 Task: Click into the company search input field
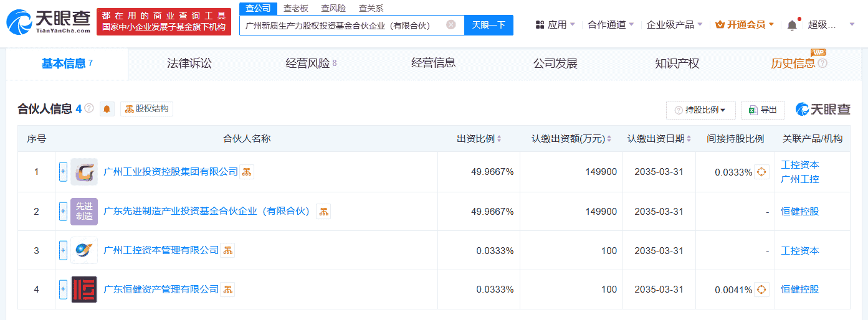[343, 25]
